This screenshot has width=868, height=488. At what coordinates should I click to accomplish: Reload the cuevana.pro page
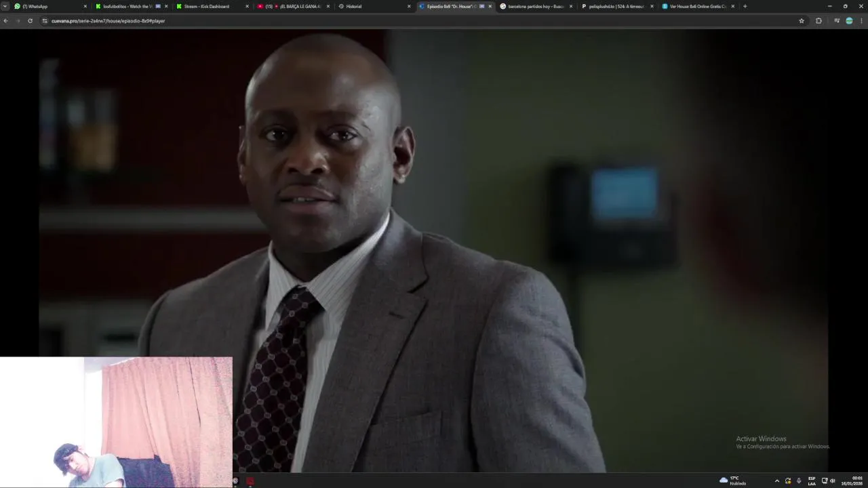(30, 21)
